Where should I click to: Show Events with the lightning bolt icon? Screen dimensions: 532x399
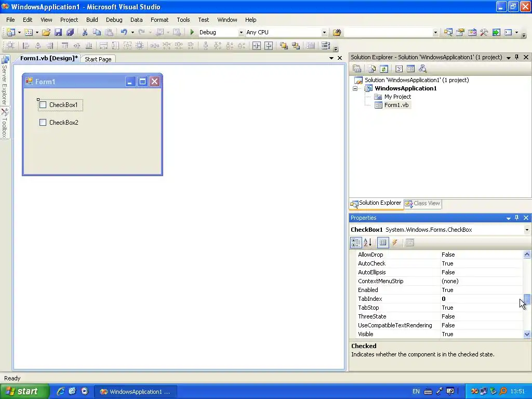pos(395,243)
